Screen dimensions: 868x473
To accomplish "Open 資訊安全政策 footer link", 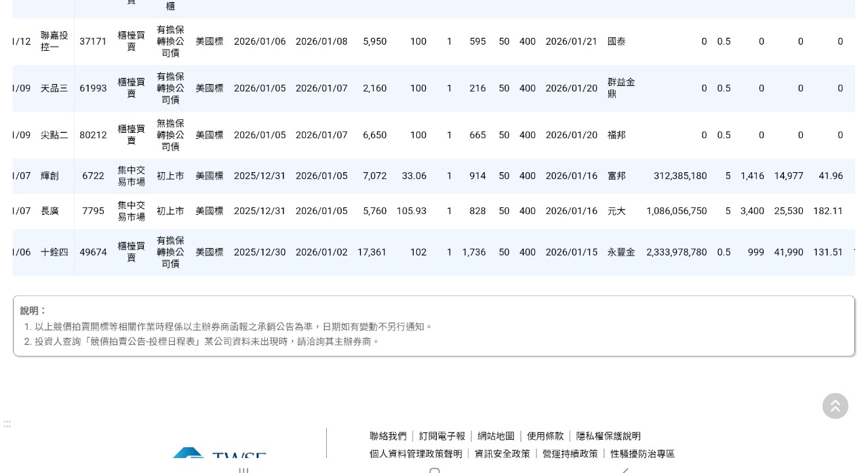I will 502,454.
